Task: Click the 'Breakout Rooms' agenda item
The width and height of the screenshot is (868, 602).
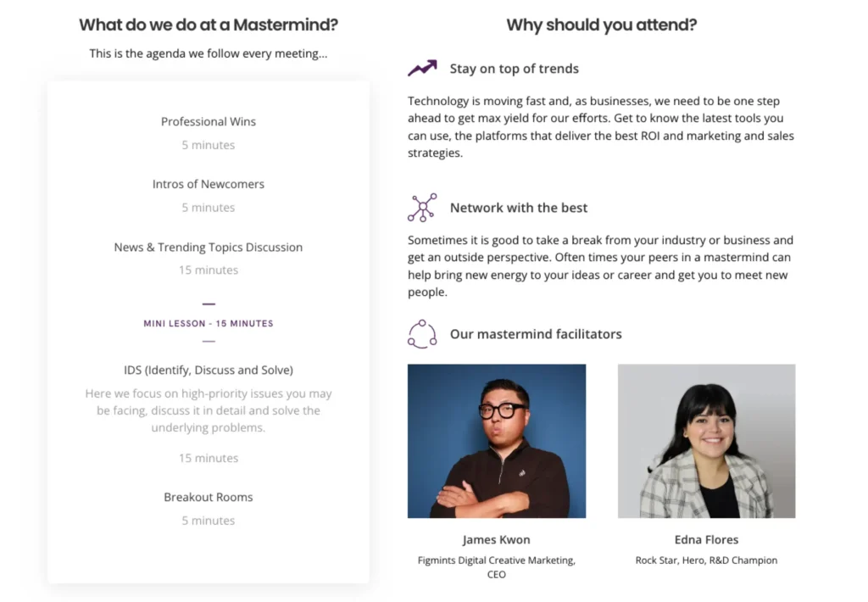Action: pyautogui.click(x=209, y=498)
